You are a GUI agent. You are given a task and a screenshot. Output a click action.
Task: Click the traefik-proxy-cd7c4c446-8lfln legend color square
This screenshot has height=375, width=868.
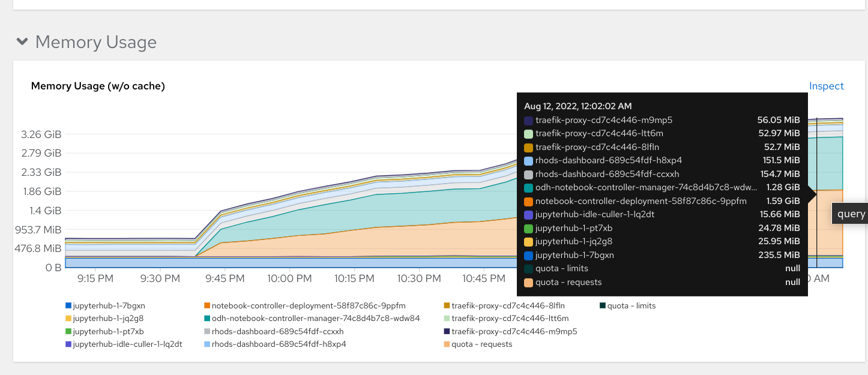click(447, 306)
